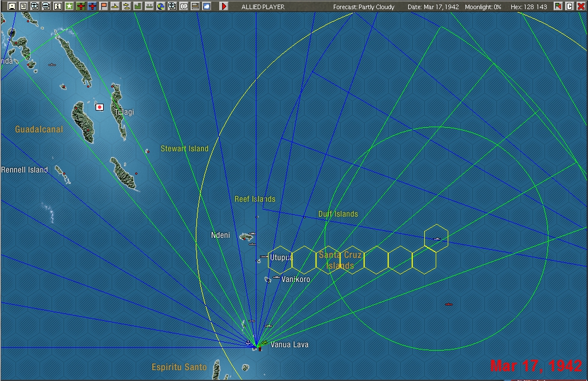The image size is (588, 381).
Task: Click green flag with red arrow icon
Action: [x=558, y=6]
